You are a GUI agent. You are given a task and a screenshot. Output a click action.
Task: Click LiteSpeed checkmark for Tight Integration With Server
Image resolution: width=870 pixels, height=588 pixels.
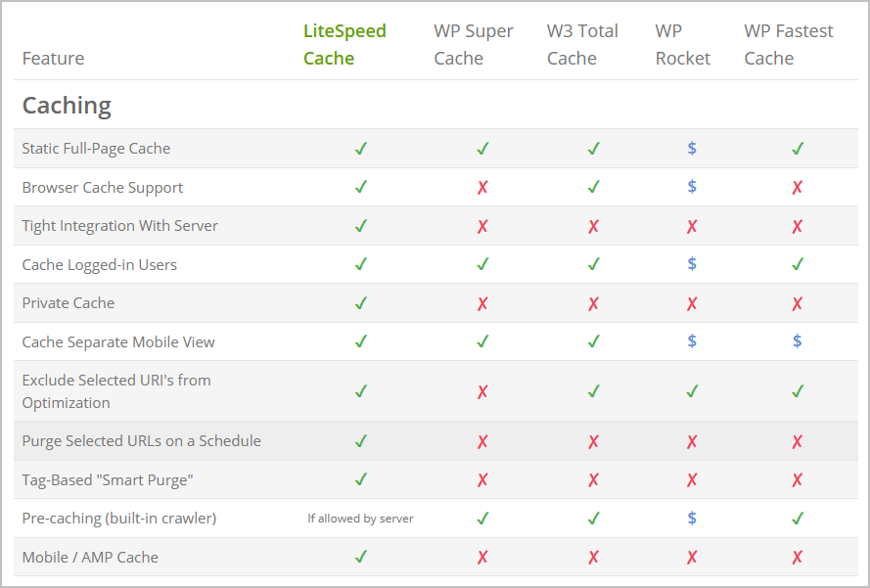361,226
